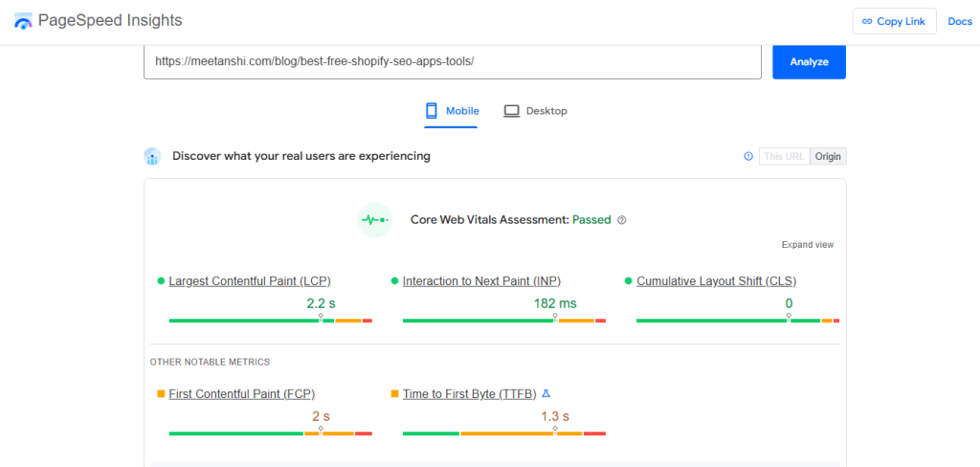The width and height of the screenshot is (980, 467).
Task: Open Cumulative Layout Shift (CLS) link
Action: 716,281
